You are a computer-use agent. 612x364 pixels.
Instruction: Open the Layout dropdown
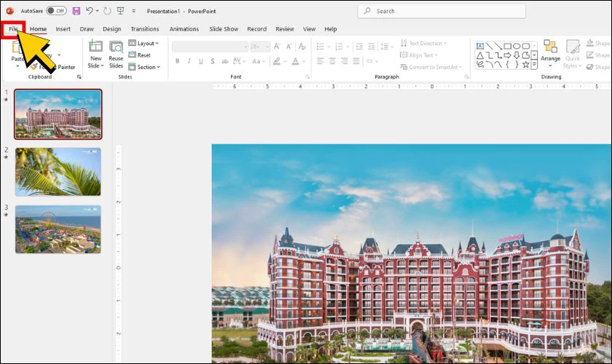click(144, 43)
